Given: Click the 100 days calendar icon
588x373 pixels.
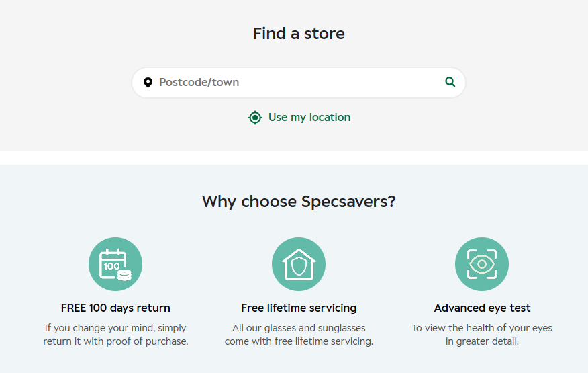Looking at the screenshot, I should (x=115, y=264).
